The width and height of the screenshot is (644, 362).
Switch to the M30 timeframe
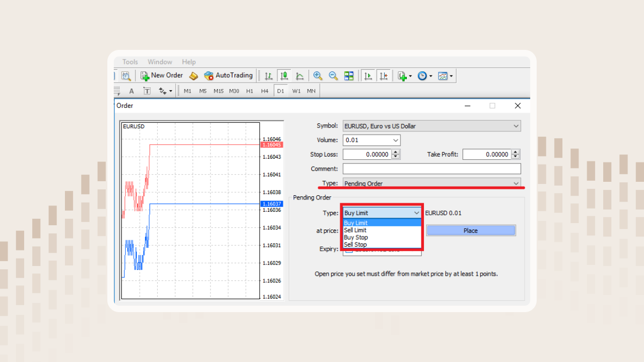click(x=234, y=91)
